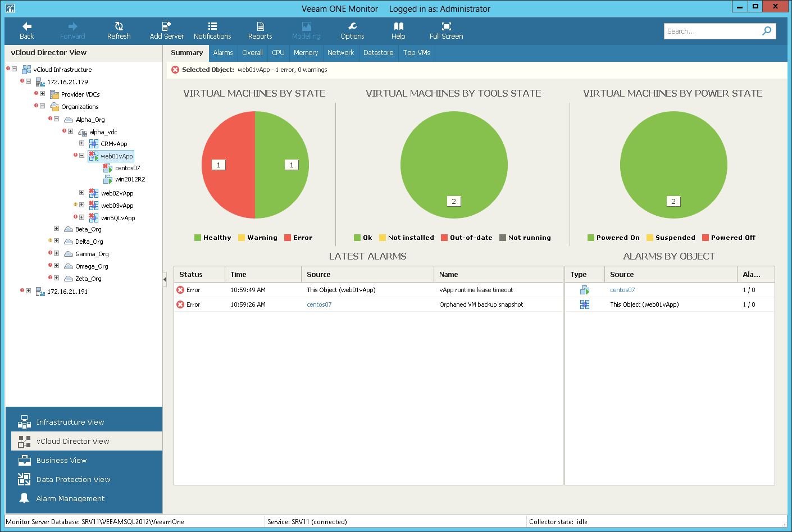Expand the Zeta_Org node
792x532 pixels.
click(x=56, y=278)
